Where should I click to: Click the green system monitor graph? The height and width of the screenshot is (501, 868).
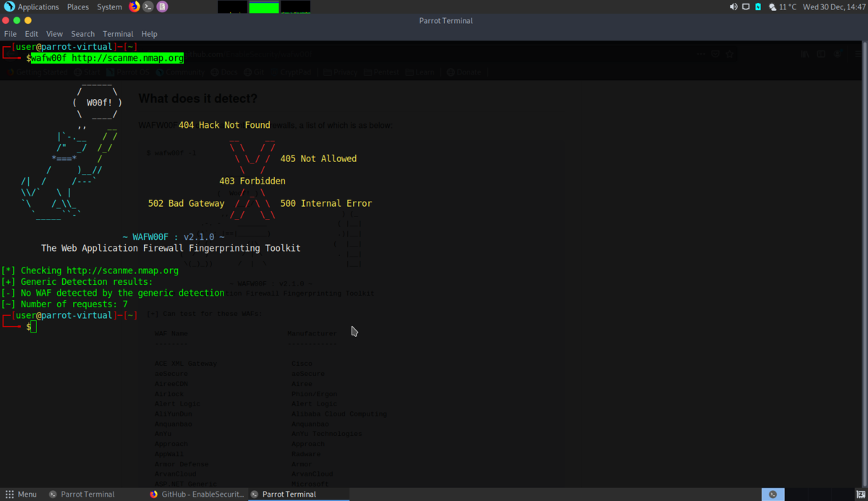[264, 7]
